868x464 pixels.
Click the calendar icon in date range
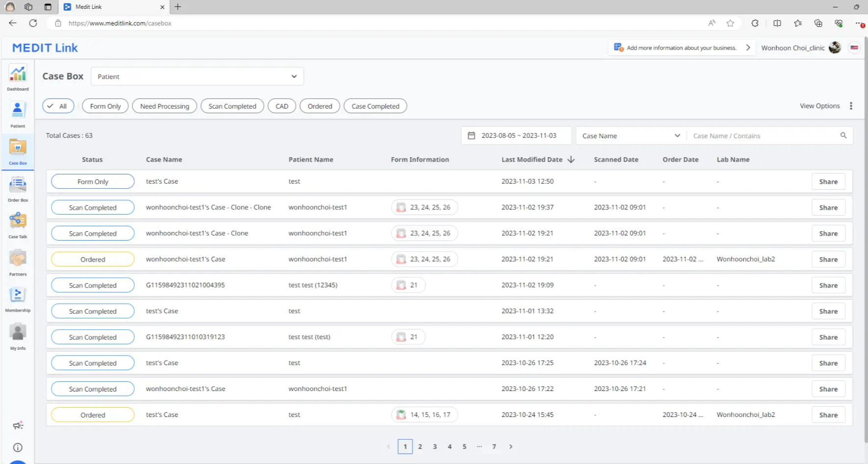[471, 135]
